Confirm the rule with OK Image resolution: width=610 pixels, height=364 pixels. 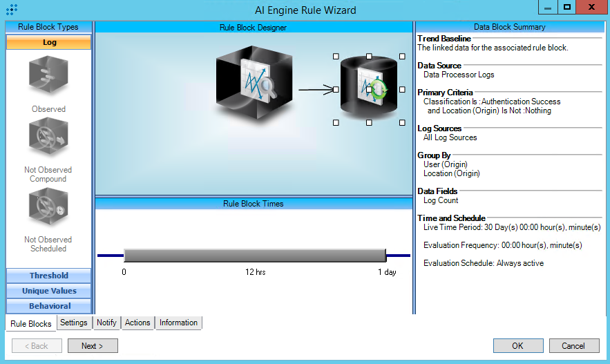click(517, 346)
